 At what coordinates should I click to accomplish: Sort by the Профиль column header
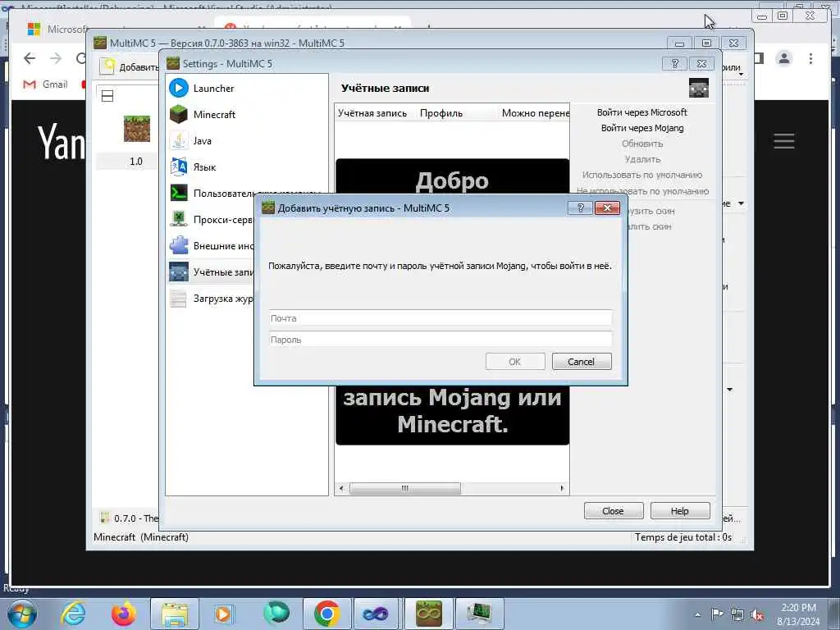(x=441, y=113)
